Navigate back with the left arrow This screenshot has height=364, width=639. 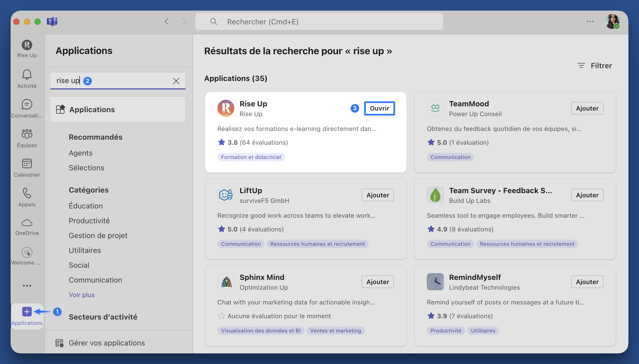pos(167,21)
